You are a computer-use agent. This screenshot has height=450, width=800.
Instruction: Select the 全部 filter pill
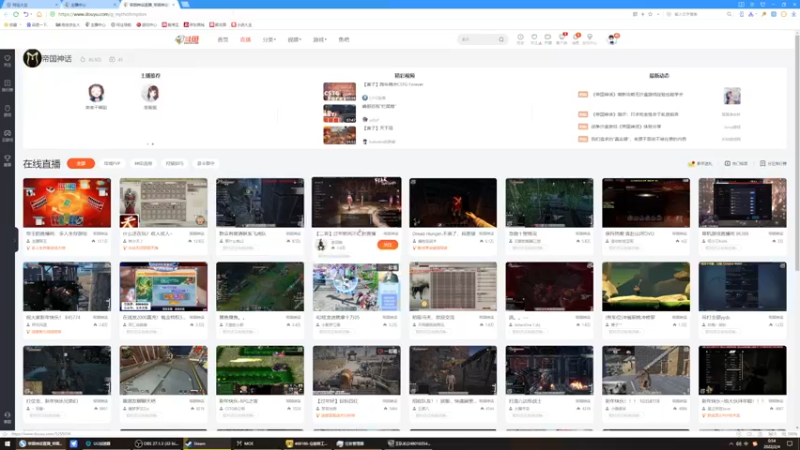[x=81, y=163]
